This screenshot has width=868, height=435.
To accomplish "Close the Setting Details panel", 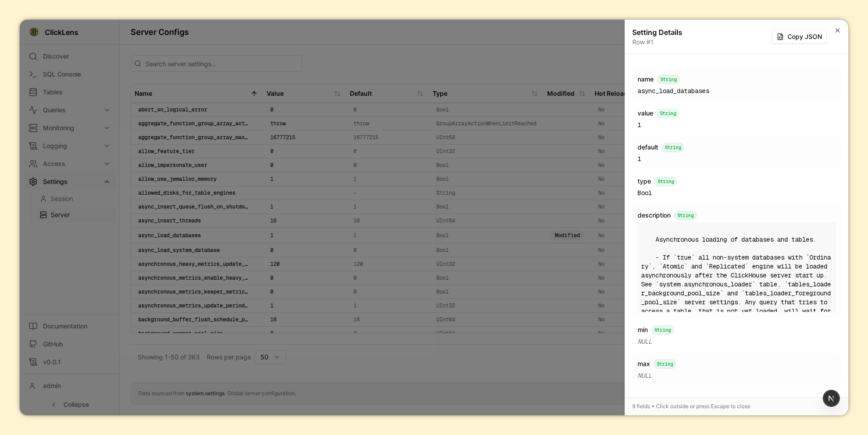I will (838, 30).
